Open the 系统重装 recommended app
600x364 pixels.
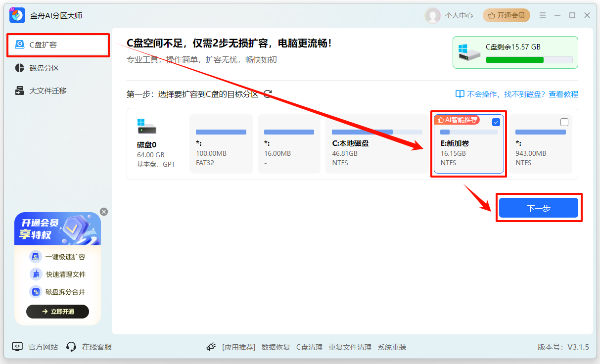pyautogui.click(x=392, y=347)
